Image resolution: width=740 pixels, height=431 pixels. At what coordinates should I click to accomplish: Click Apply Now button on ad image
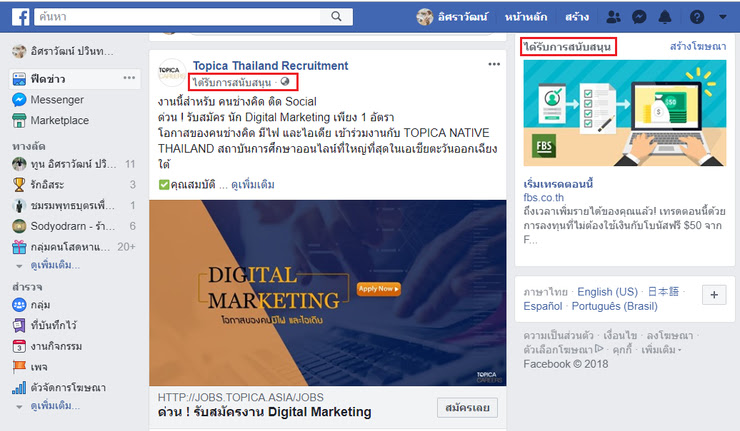(378, 288)
